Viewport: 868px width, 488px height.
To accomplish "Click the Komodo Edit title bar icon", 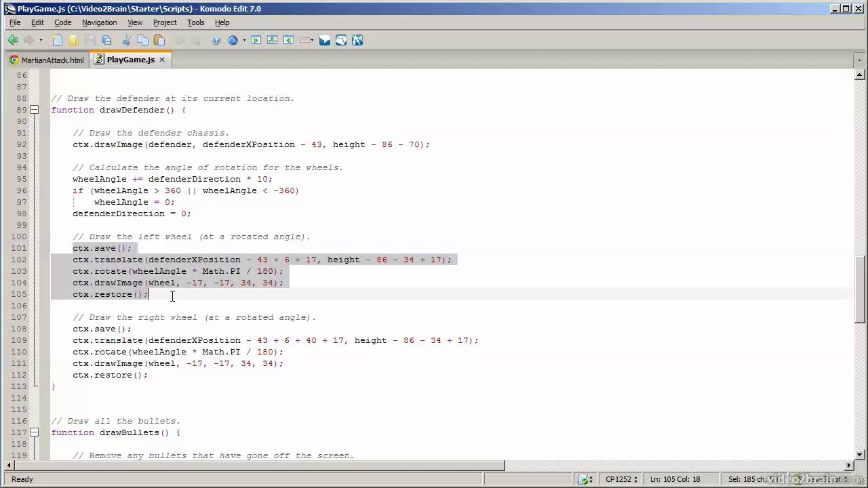I will (x=9, y=9).
